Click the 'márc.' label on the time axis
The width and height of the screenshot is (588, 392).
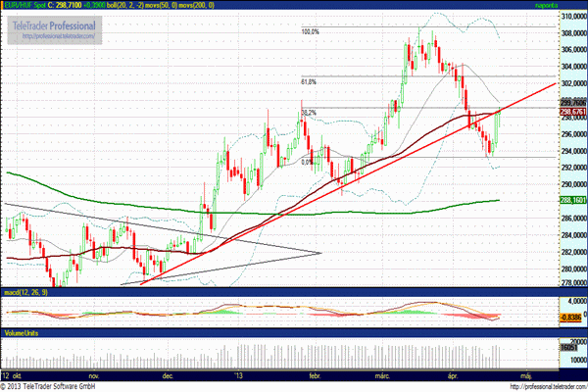(x=383, y=375)
